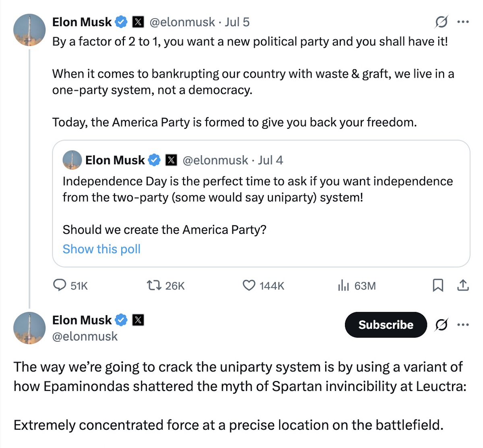
Task: Open more options menu on Jul 5 post
Action: 463,22
